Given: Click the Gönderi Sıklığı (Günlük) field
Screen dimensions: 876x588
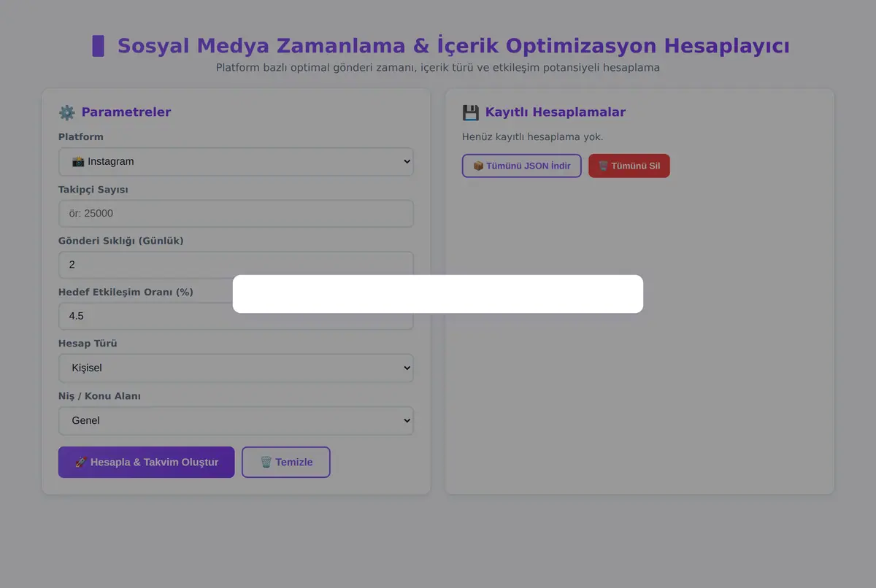Looking at the screenshot, I should [236, 264].
